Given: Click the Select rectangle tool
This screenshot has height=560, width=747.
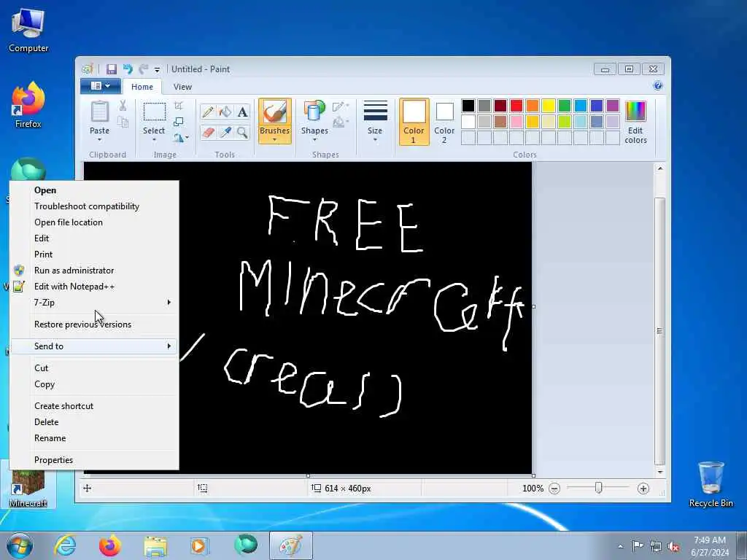Looking at the screenshot, I should (x=155, y=112).
